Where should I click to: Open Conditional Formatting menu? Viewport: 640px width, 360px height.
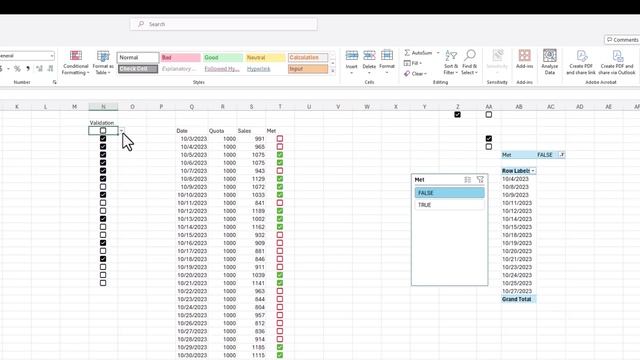pyautogui.click(x=76, y=62)
